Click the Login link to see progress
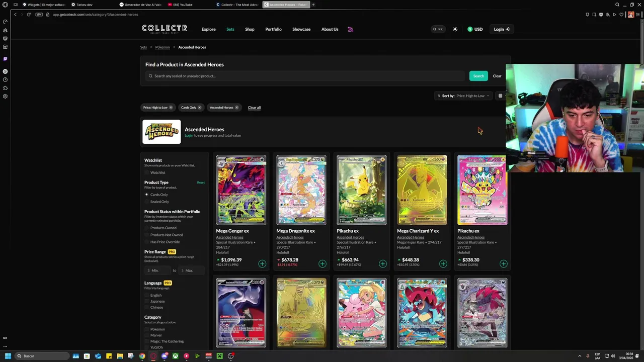Image resolution: width=644 pixels, height=362 pixels. point(189,135)
